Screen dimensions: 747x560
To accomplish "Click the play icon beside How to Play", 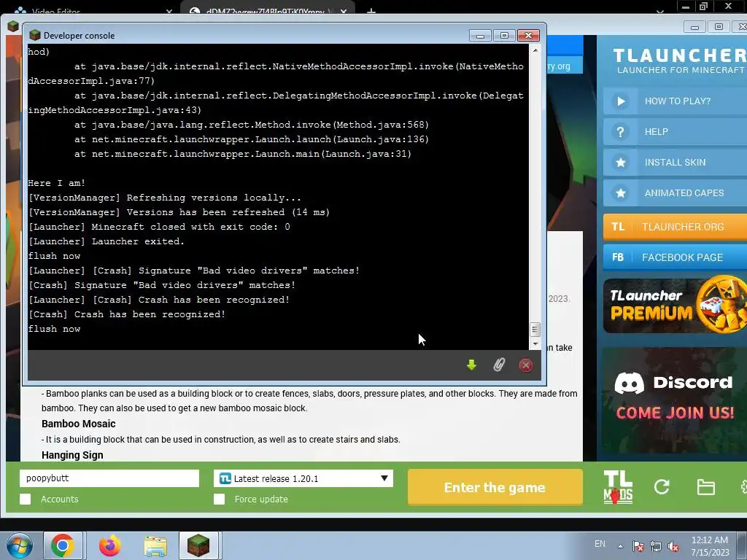I will coord(620,101).
